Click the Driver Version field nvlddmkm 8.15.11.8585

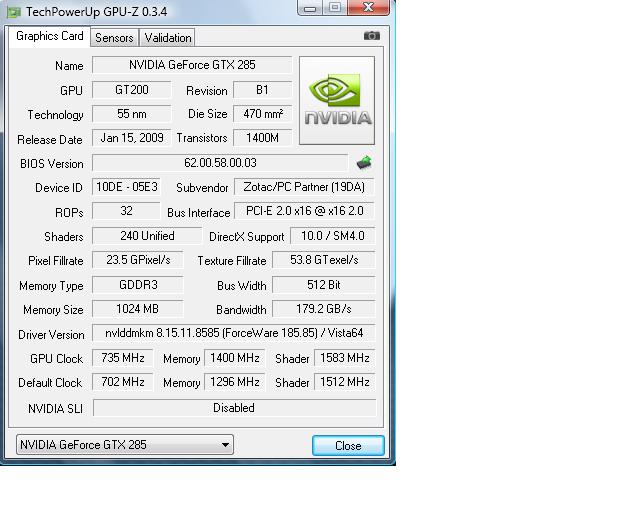[x=234, y=333]
